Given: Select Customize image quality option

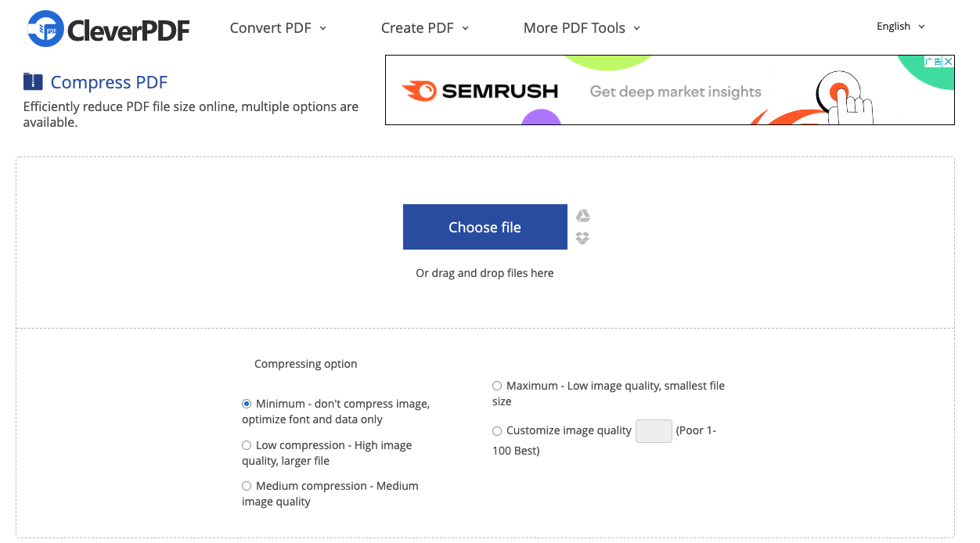Looking at the screenshot, I should [x=497, y=430].
